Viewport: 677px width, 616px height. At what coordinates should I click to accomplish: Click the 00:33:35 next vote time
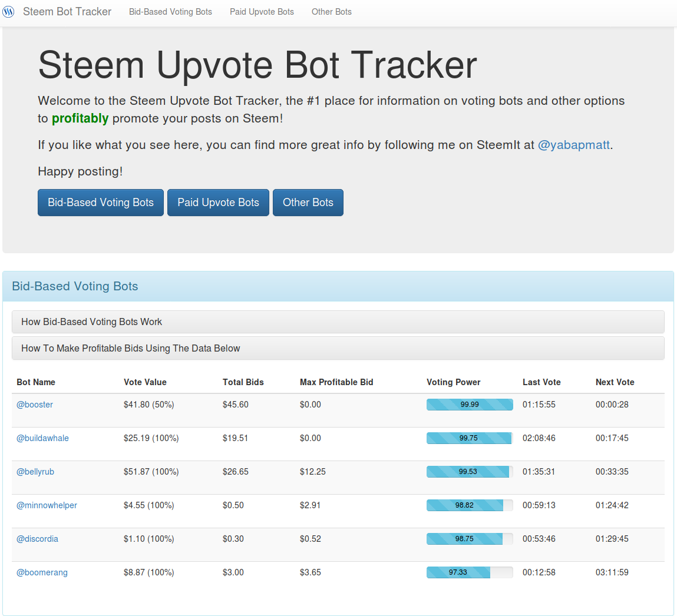(x=612, y=472)
